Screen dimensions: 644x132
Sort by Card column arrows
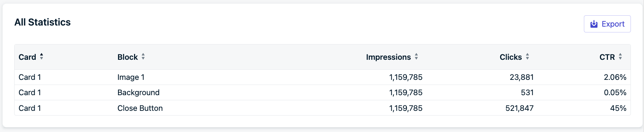coord(42,57)
